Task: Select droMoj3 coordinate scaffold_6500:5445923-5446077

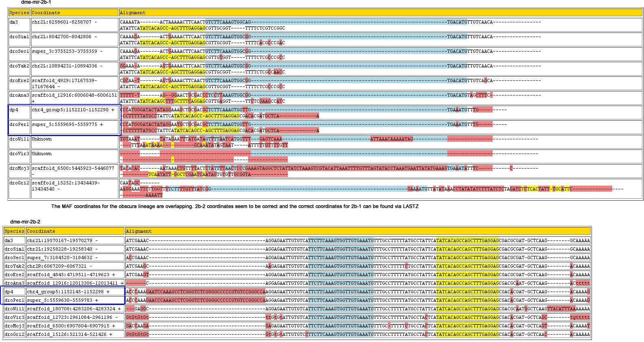Action: tap(73, 168)
